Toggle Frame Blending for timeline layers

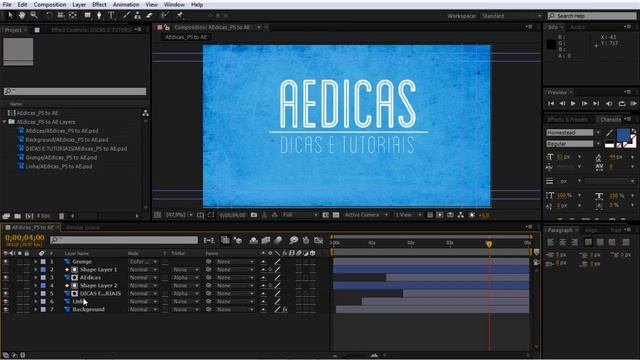266,240
